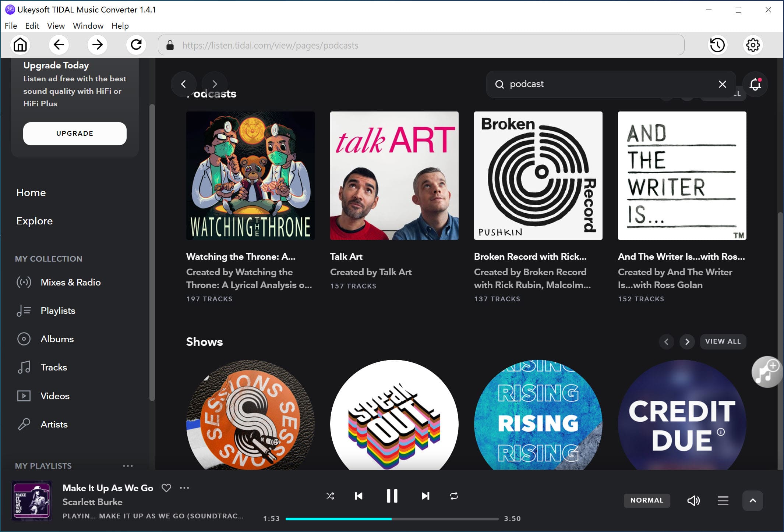The width and height of the screenshot is (784, 532).
Task: Open the Credit Due show thumbnail
Action: [682, 415]
